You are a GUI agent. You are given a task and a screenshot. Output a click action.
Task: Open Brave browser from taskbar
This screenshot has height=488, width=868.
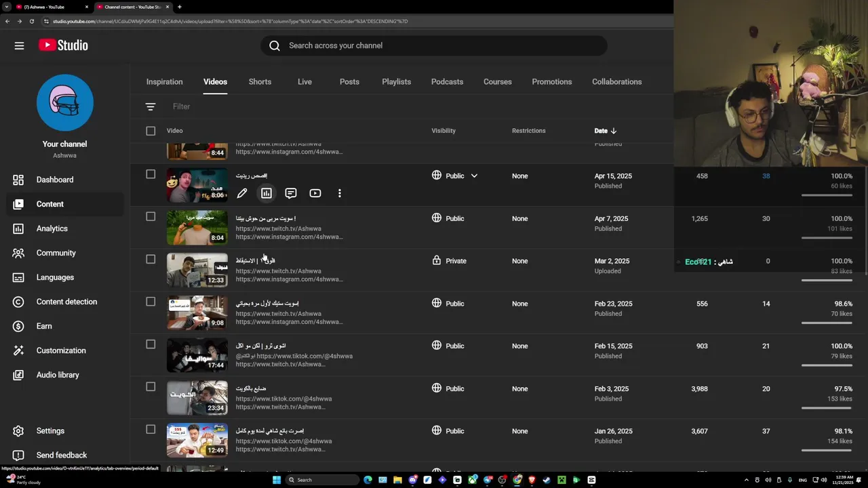tap(532, 480)
